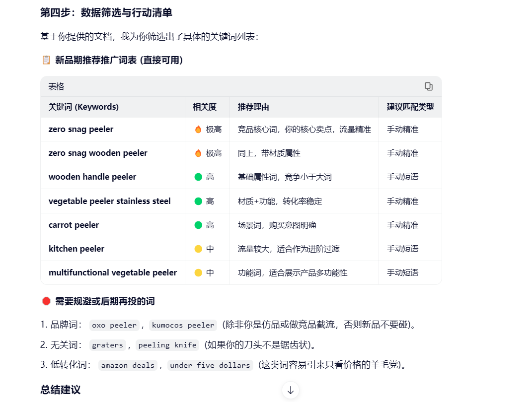The image size is (532, 402).
Task: Click the 'under five dollars' inline code tag
Action: tap(210, 365)
